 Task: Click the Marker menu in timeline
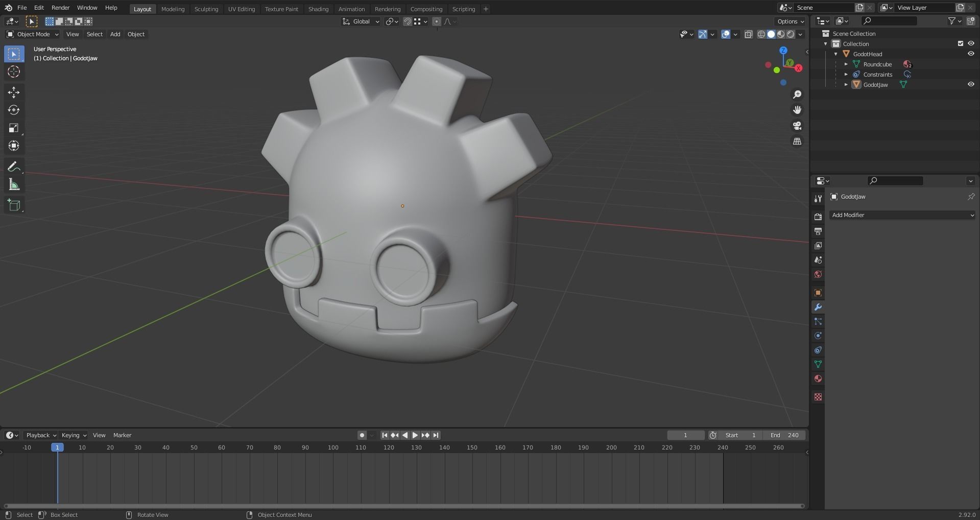click(122, 435)
